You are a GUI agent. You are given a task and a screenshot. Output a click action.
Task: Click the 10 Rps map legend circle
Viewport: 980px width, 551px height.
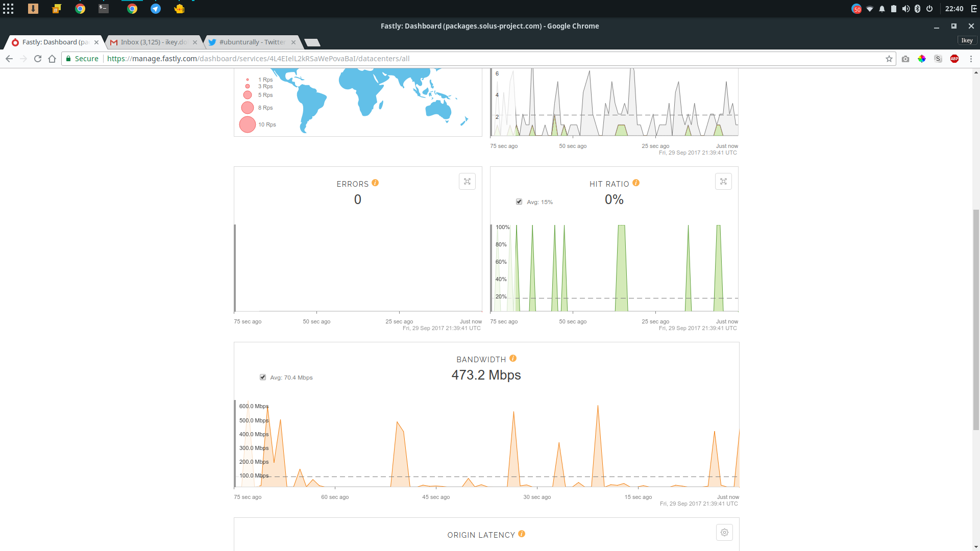pos(248,124)
